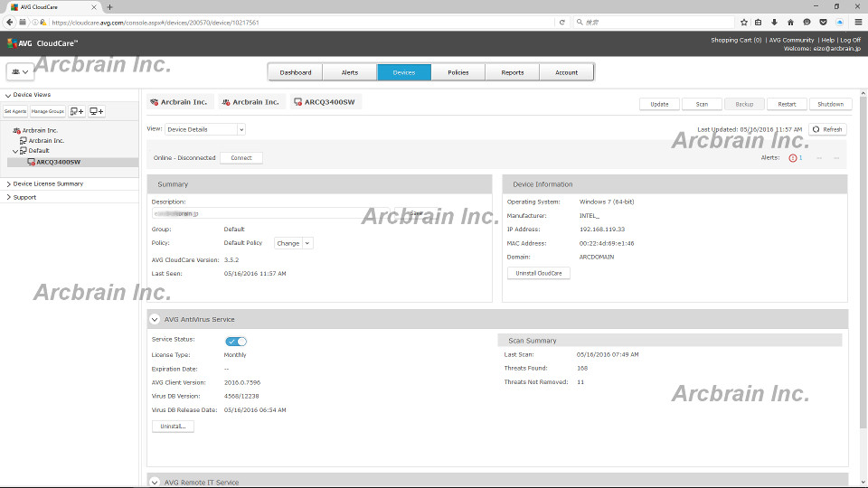The width and height of the screenshot is (868, 488).
Task: Collapse the Default group tree node
Action: [x=15, y=151]
